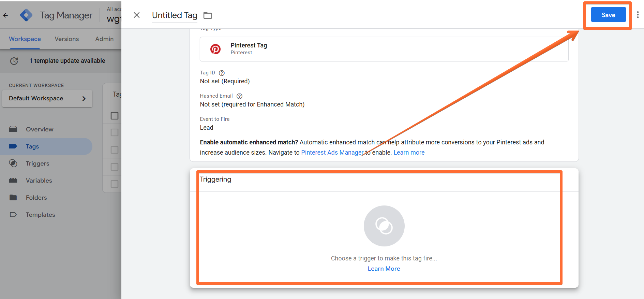Click the 'Lead' event to fire value
Screen dimensions: 644x299
coord(207,128)
